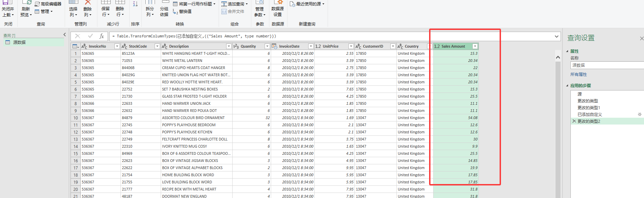Viewport: 644px width, 198px height.
Task: Select the 源数据 query in Queries pane
Action: (x=34, y=43)
